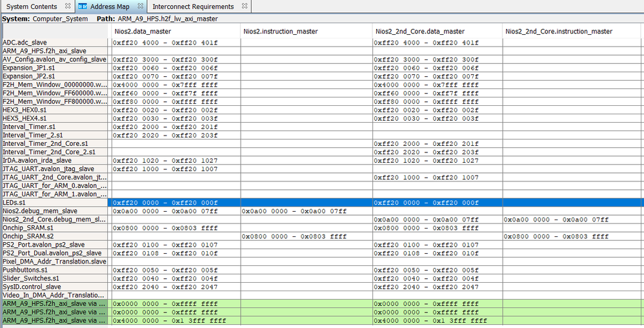Click Interval_Timer_2.s1 address under Nios2.data_master
The width and height of the screenshot is (644, 328).
[165, 136]
